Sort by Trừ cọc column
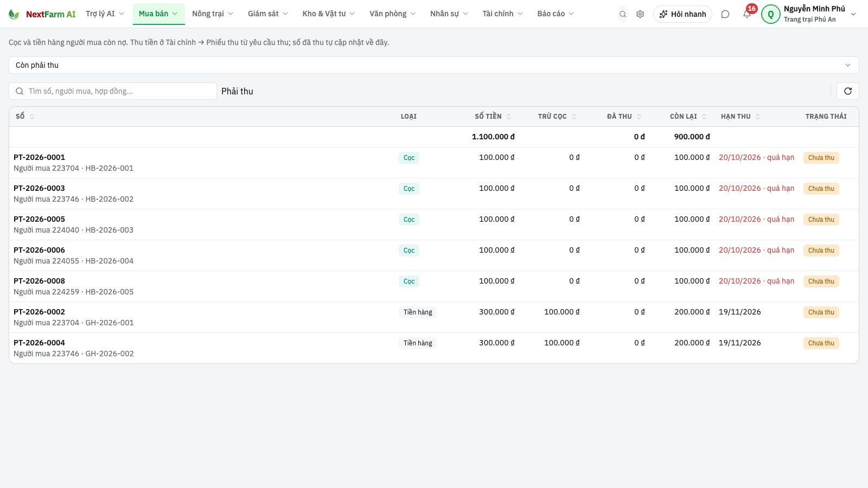The width and height of the screenshot is (868, 488). pyautogui.click(x=574, y=117)
